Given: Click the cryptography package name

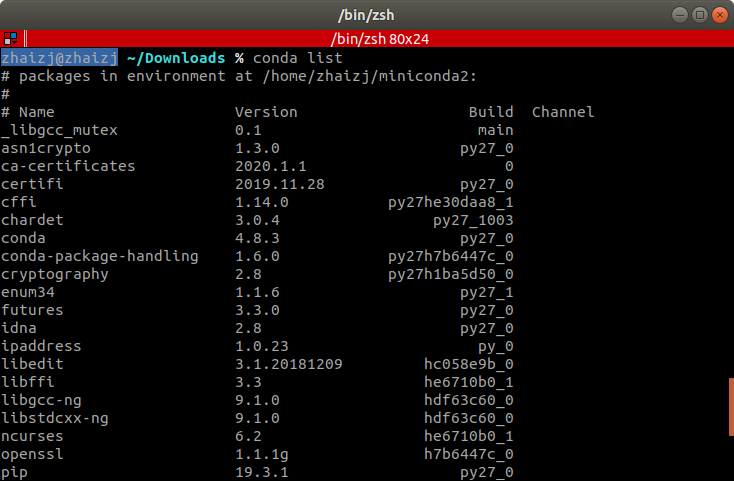Looking at the screenshot, I should (55, 275).
